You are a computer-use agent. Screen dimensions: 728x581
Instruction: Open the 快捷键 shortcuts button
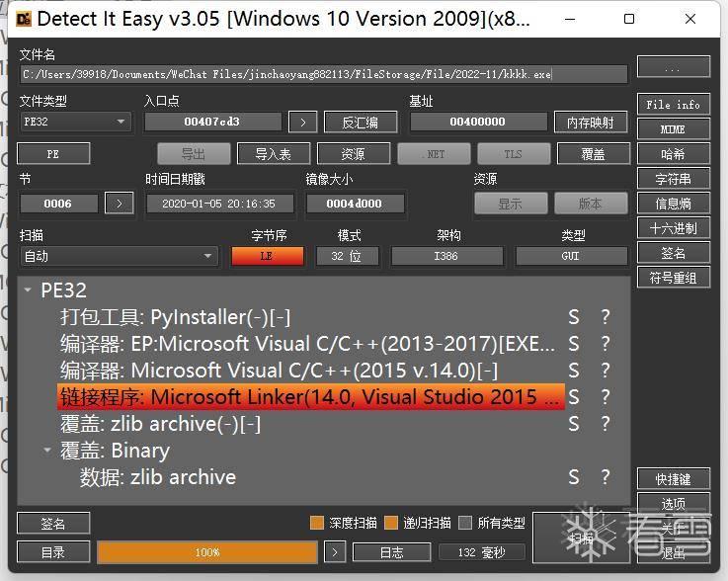674,479
